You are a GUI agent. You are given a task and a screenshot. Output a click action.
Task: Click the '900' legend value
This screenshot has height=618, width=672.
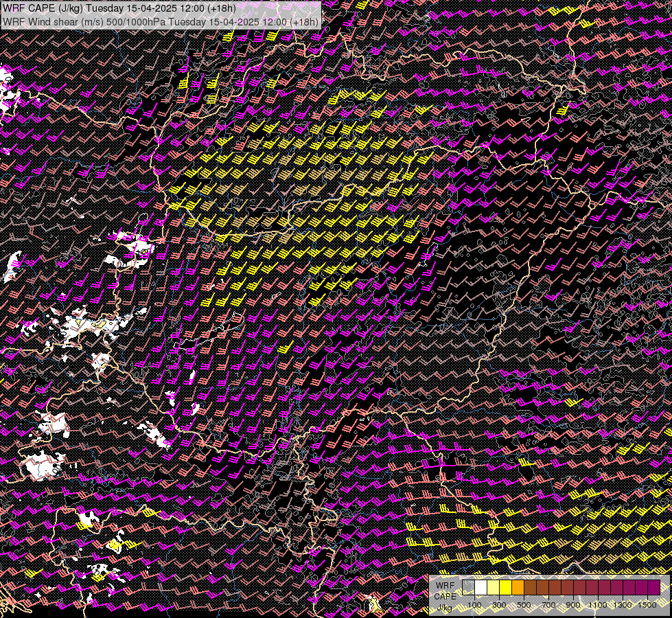(573, 605)
